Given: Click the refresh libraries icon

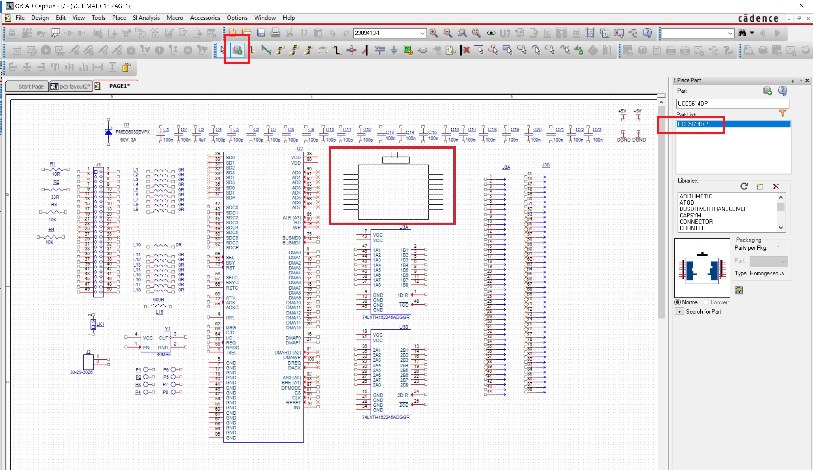Looking at the screenshot, I should [x=744, y=186].
